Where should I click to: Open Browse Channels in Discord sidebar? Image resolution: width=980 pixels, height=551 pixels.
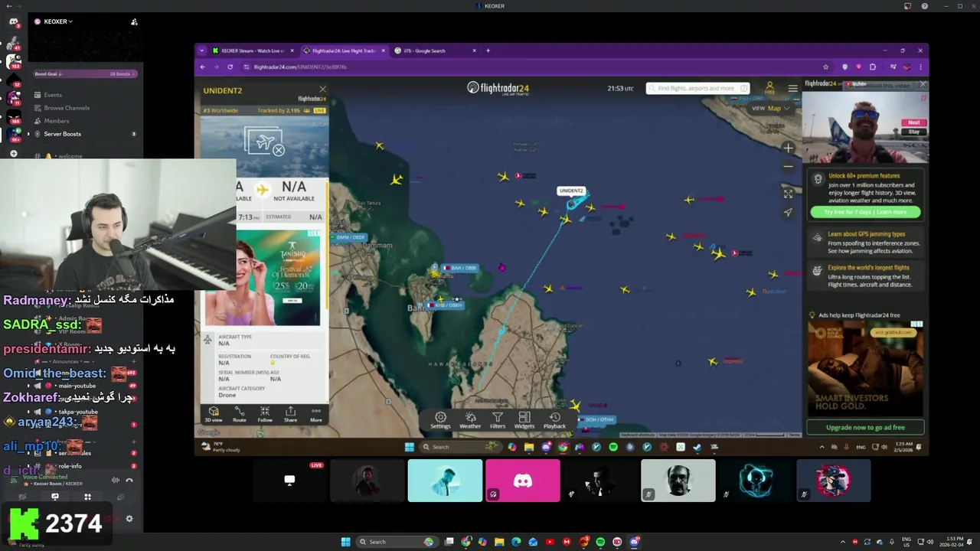(x=67, y=108)
